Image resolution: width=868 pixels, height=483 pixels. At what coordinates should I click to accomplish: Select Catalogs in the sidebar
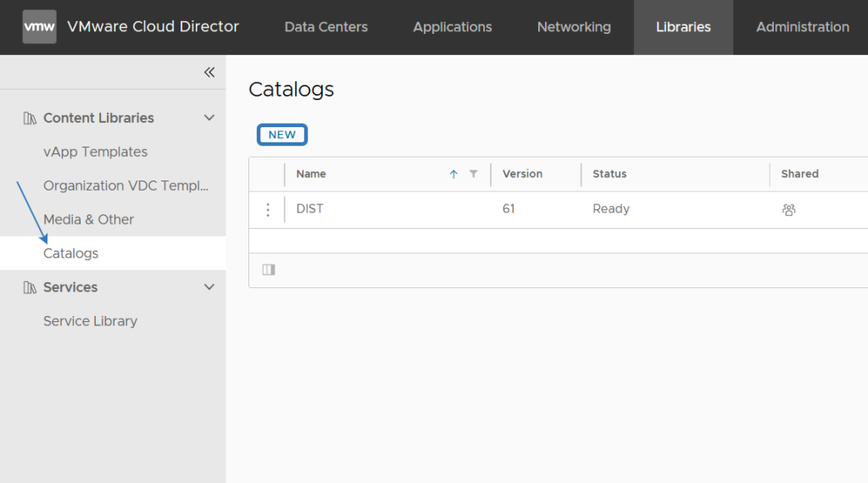point(71,253)
